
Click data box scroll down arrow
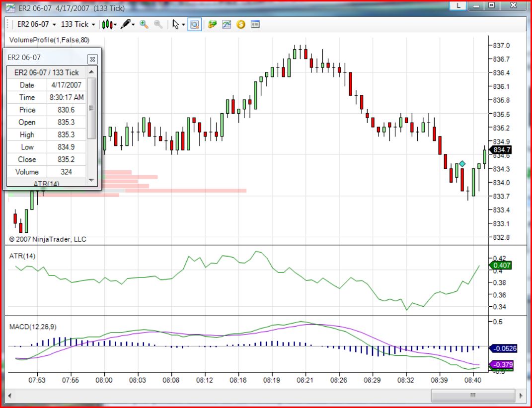click(91, 180)
